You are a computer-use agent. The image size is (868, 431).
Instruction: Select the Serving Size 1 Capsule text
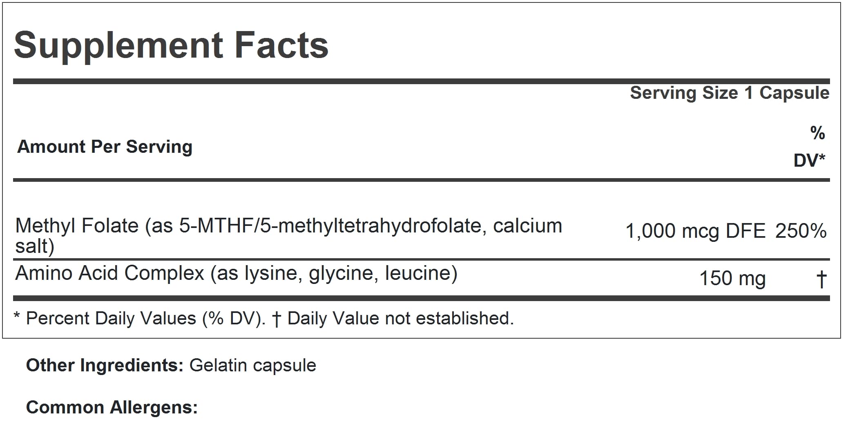pyautogui.click(x=729, y=93)
